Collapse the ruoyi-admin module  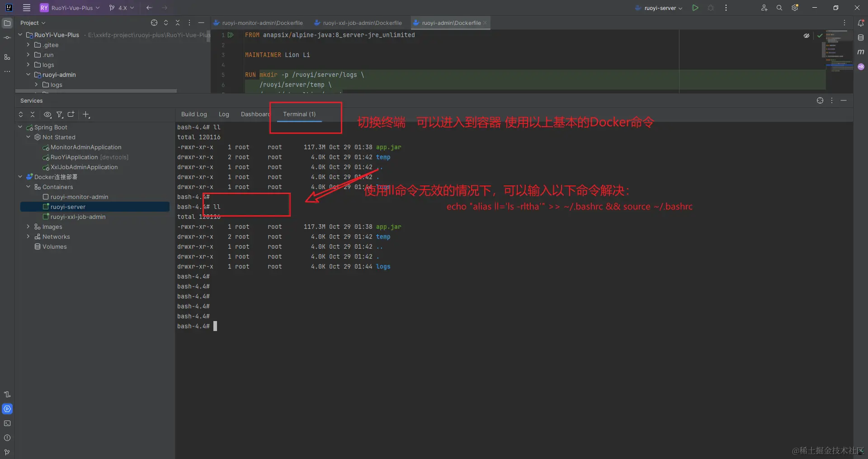click(28, 75)
